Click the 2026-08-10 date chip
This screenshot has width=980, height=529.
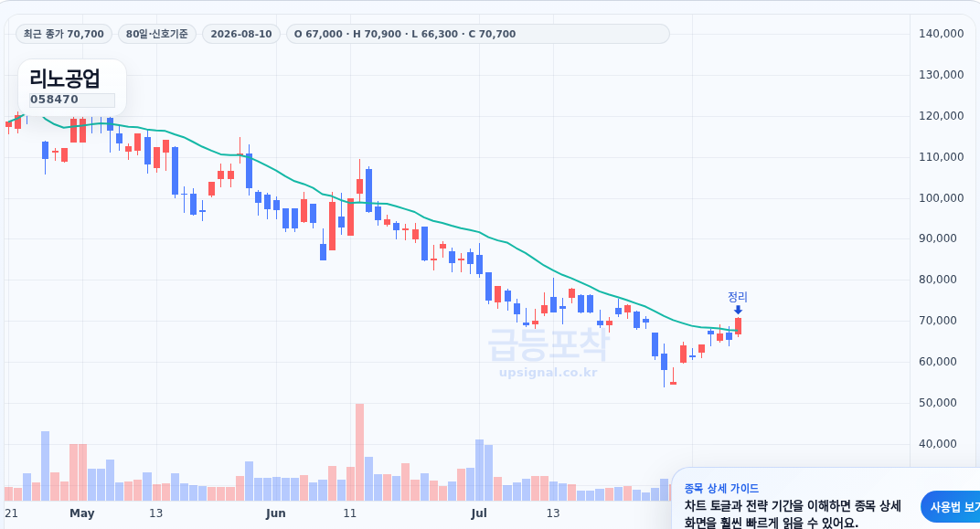pyautogui.click(x=241, y=34)
